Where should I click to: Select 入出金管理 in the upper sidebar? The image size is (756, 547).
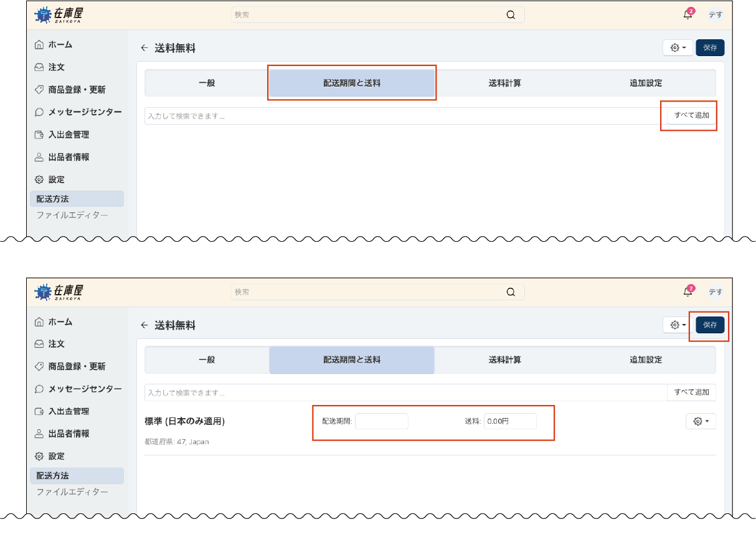tap(69, 135)
